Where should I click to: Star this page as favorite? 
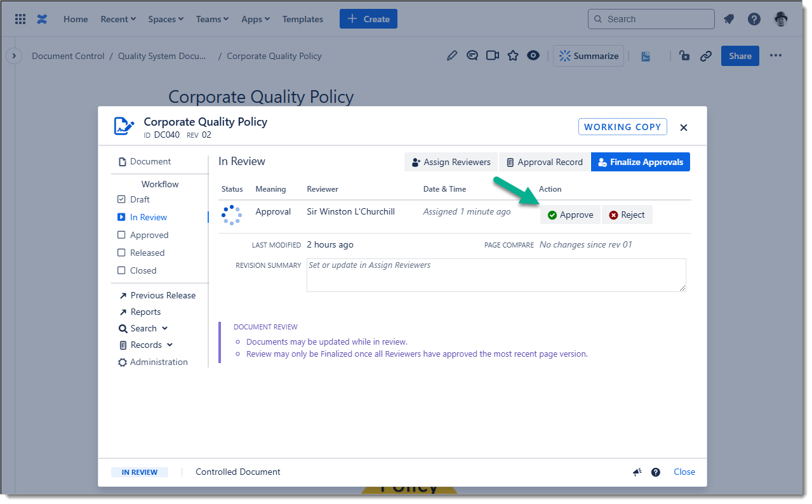point(513,56)
